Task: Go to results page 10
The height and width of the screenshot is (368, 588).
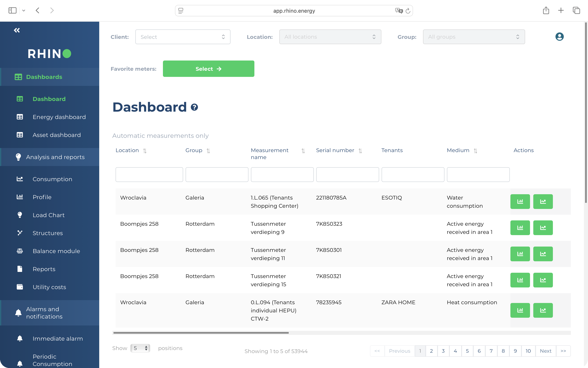Action: [x=528, y=351]
